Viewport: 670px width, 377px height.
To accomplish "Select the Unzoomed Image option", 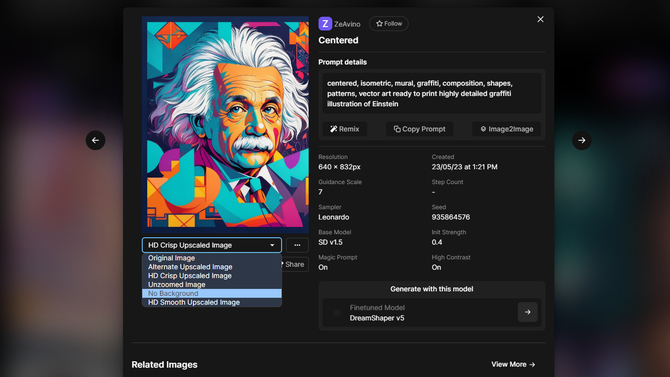I will point(212,285).
